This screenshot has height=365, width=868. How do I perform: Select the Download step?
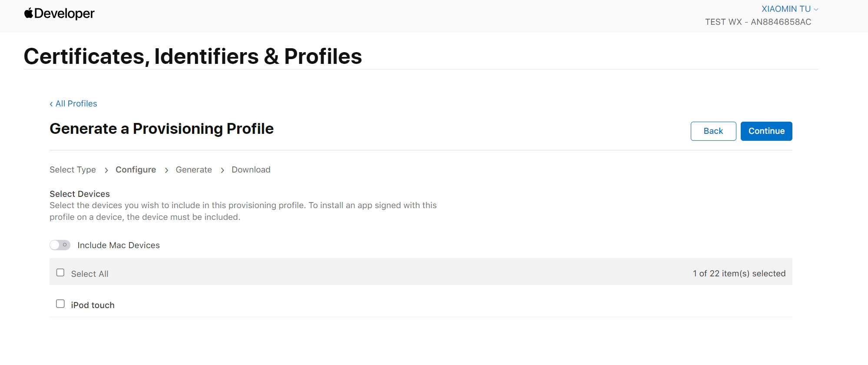[x=251, y=169]
